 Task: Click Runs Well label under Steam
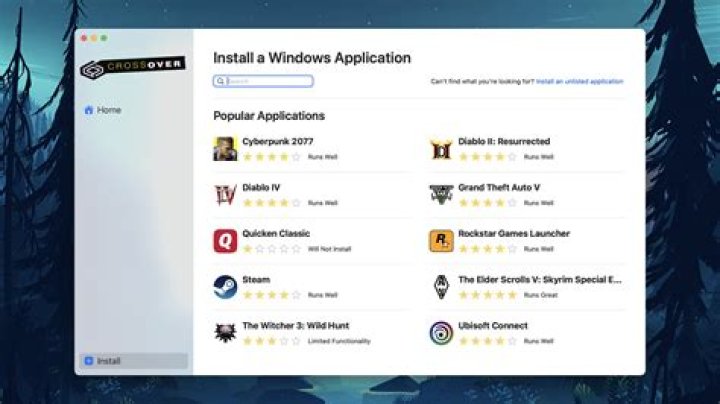(x=322, y=295)
